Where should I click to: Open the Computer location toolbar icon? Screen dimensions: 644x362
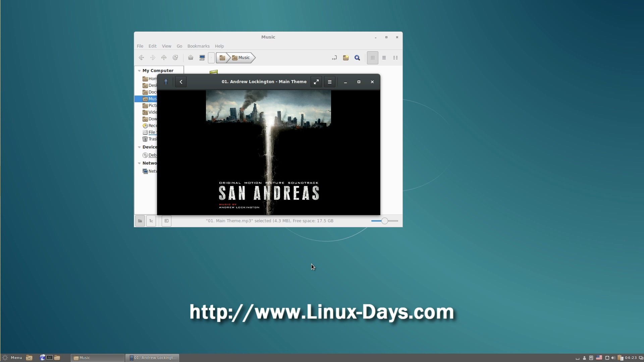(x=202, y=58)
